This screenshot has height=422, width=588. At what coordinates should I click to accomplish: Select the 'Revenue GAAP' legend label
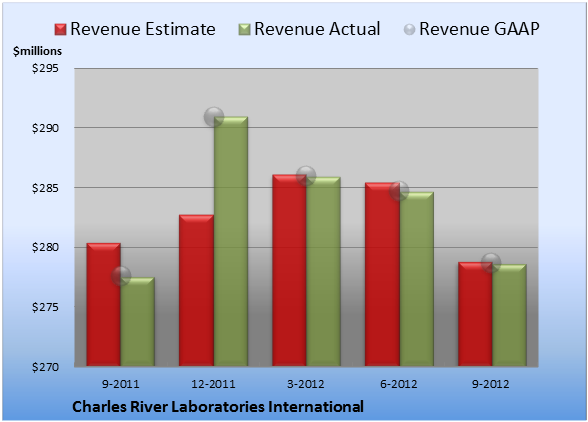pyautogui.click(x=479, y=29)
